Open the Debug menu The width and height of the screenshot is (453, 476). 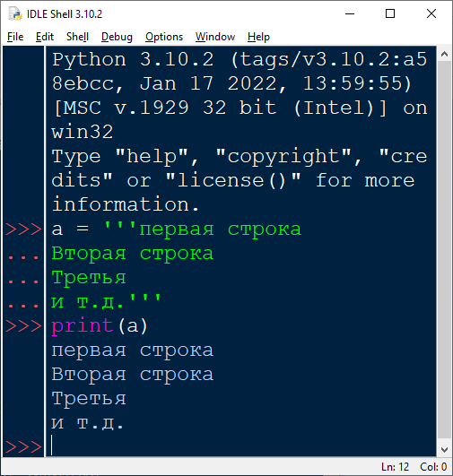[x=117, y=37]
